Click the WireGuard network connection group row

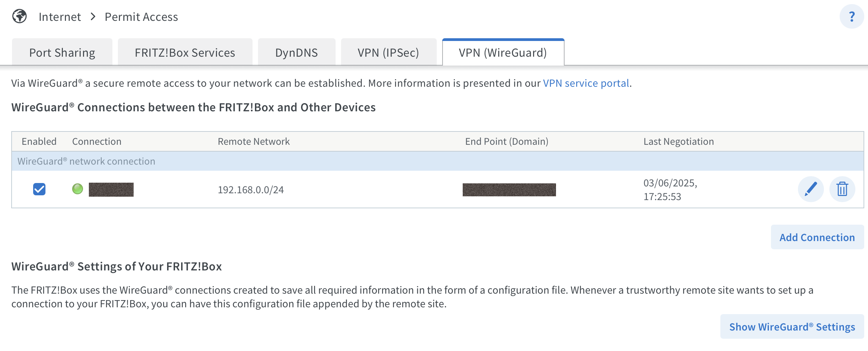tap(438, 161)
